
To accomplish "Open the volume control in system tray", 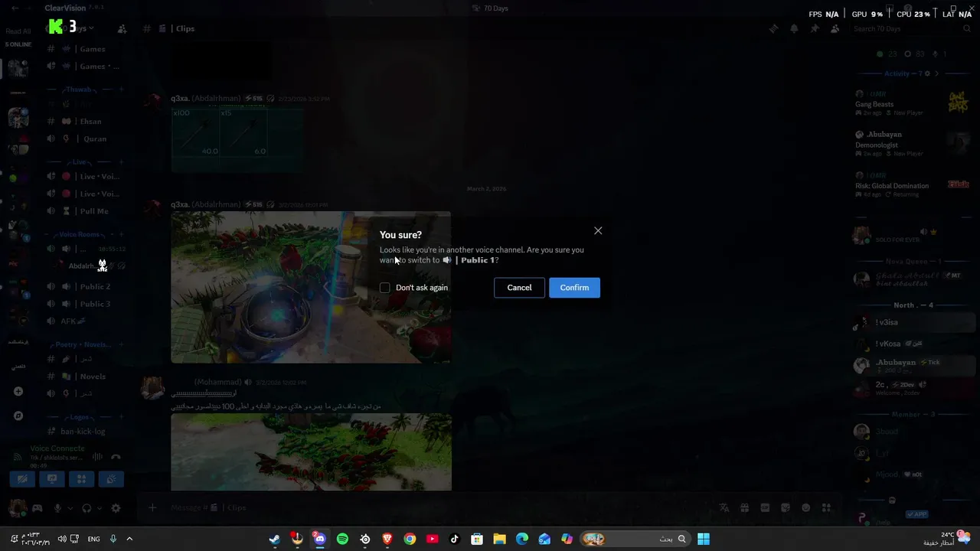I will (x=62, y=539).
